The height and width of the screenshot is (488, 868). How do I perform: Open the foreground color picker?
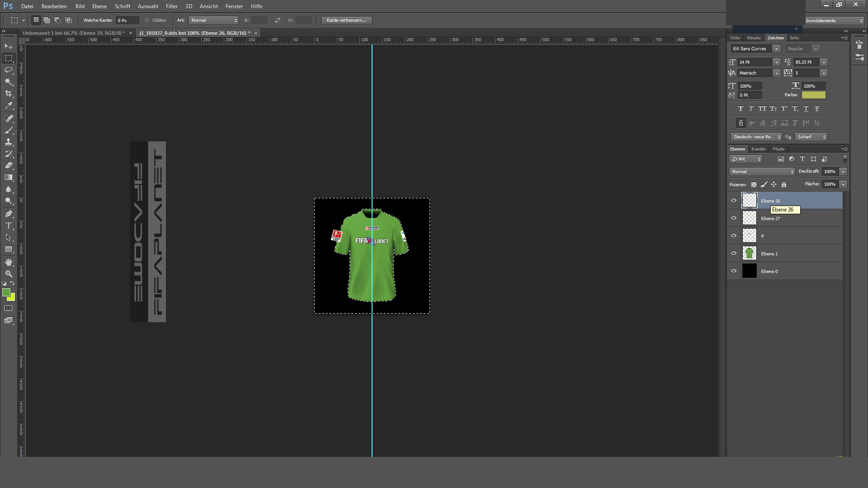(x=6, y=293)
